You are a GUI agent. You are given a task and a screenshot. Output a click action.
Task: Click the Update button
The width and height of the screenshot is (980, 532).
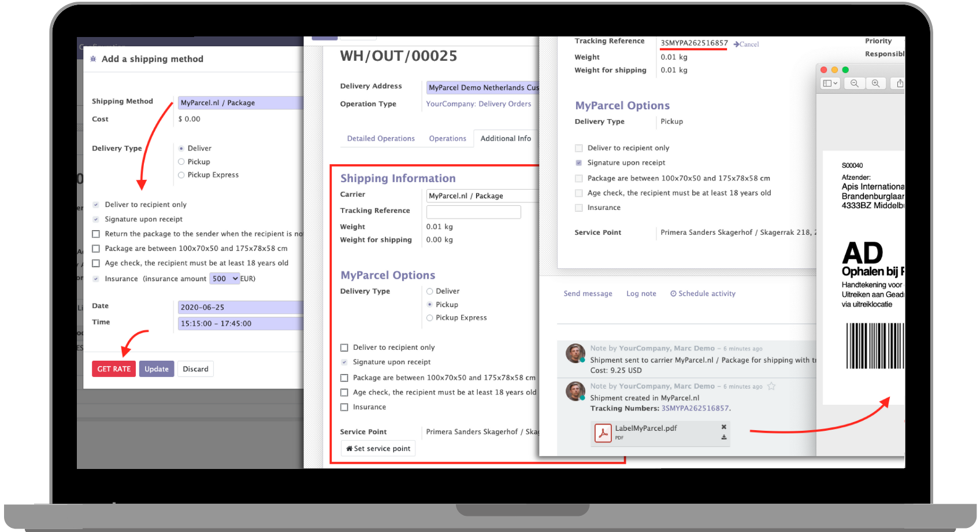157,369
